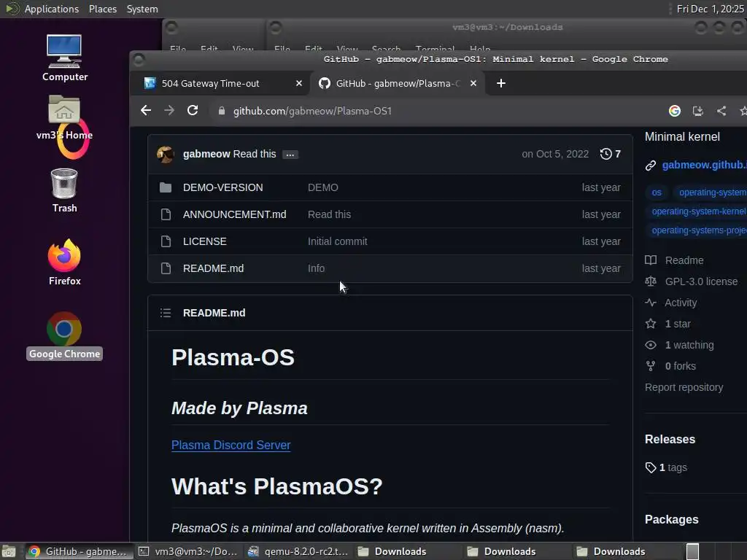The width and height of the screenshot is (747, 560).
Task: Open the Packages section heading
Action: click(x=671, y=519)
